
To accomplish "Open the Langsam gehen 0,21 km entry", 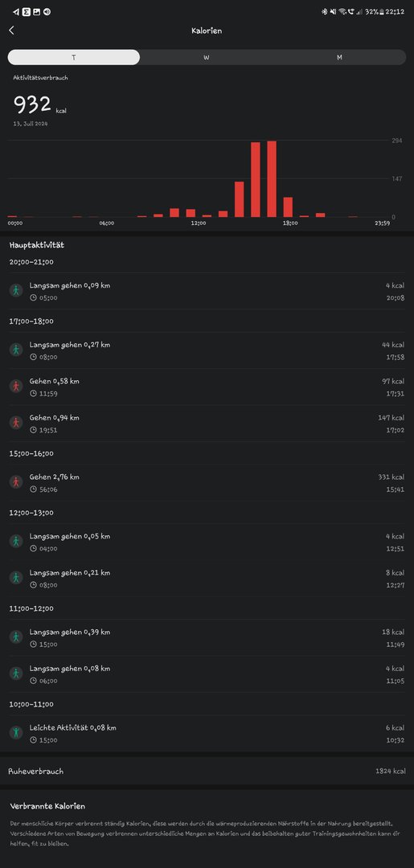I will [x=207, y=578].
